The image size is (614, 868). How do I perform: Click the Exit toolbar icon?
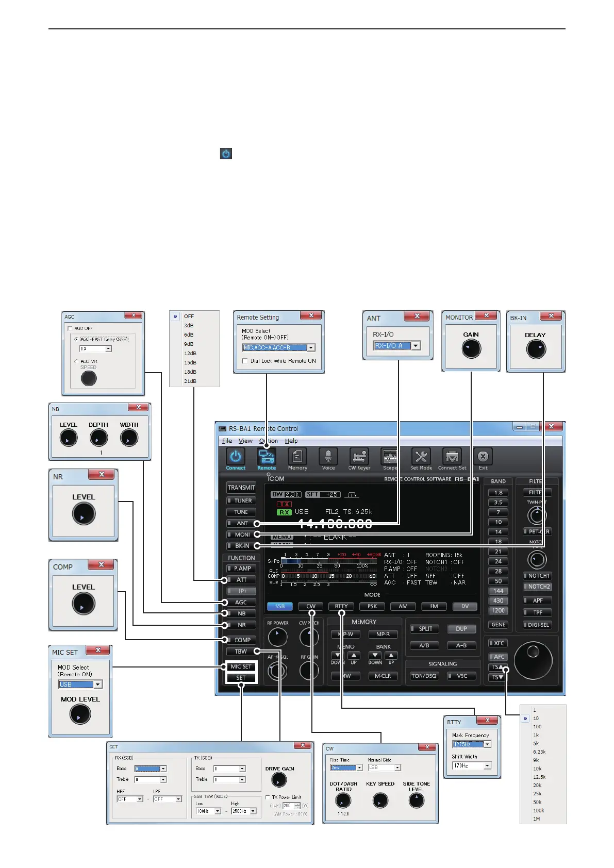(483, 457)
